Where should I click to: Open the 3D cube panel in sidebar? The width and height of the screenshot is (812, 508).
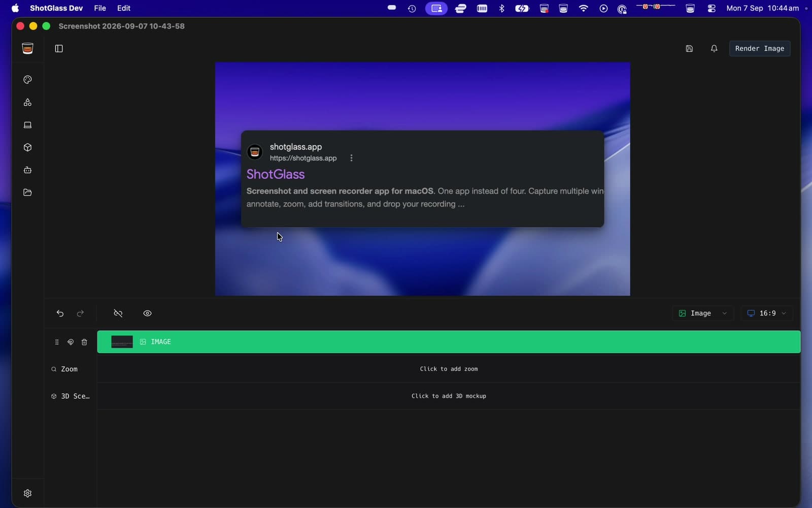[27, 147]
